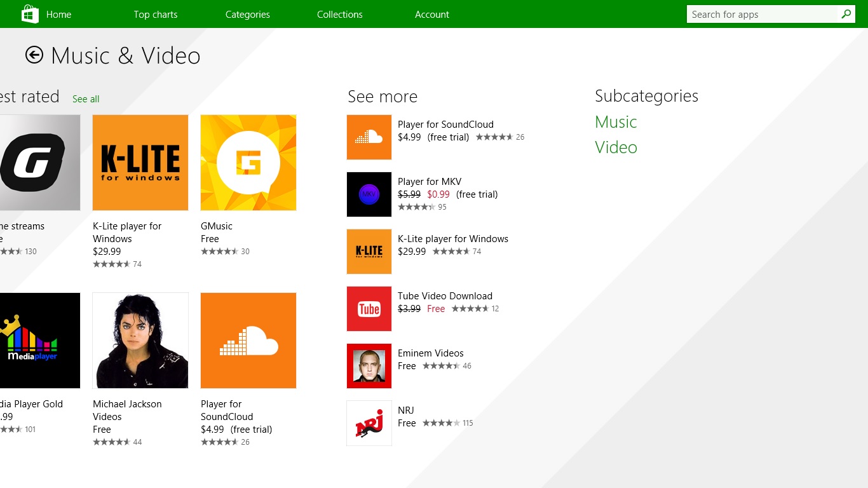
Task: Click Eminem Videos thumbnail
Action: click(369, 366)
